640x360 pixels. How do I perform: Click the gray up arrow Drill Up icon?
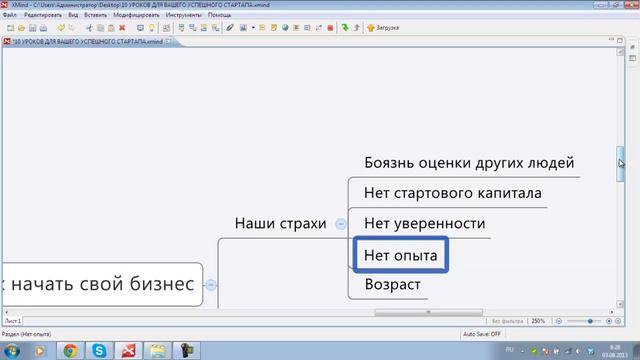[356, 28]
